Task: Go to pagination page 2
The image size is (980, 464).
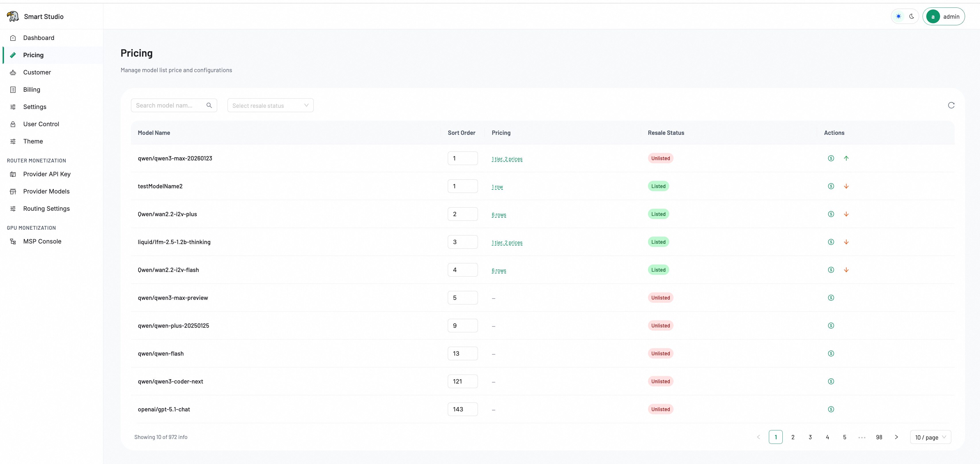Action: pyautogui.click(x=793, y=437)
